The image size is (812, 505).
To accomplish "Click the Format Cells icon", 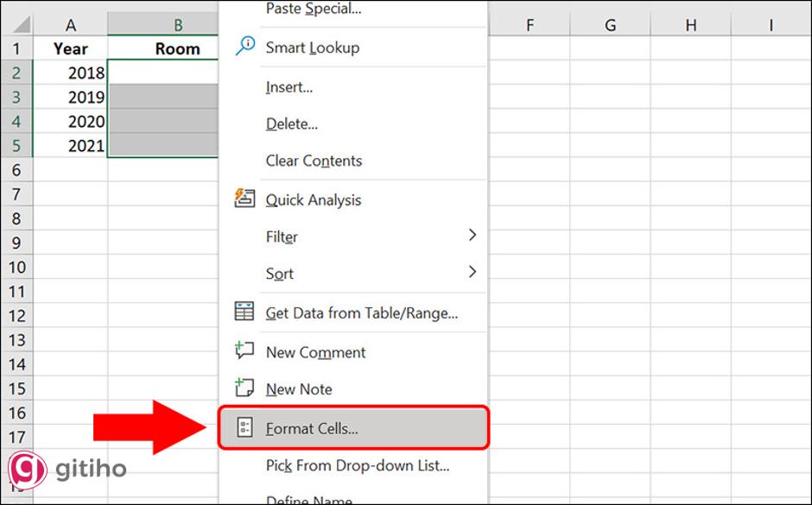I will [245, 428].
